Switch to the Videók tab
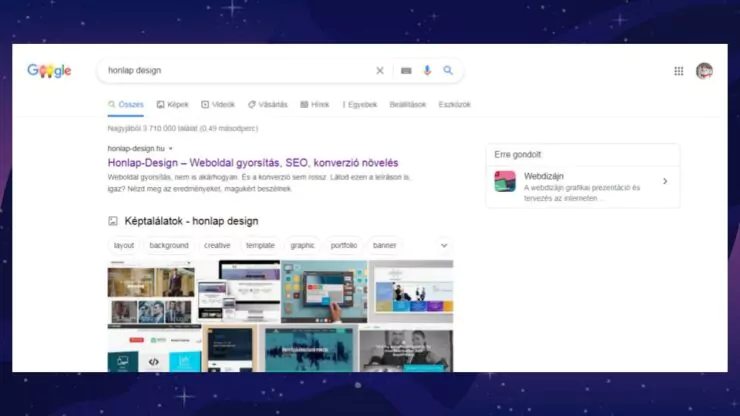The height and width of the screenshot is (416, 740). point(218,104)
